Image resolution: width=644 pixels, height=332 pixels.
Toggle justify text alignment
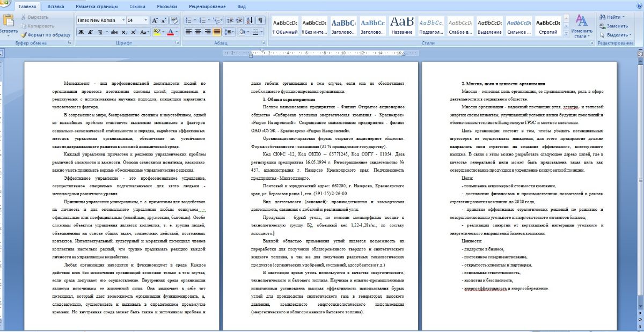217,32
